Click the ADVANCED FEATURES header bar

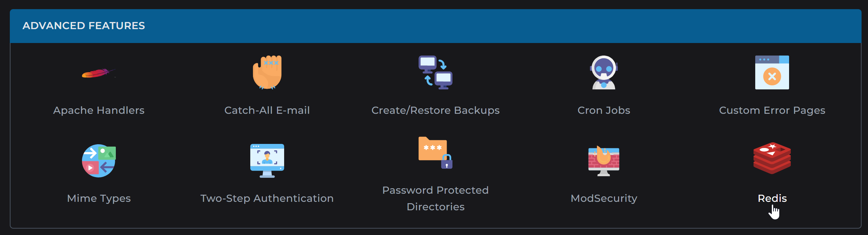coord(434,25)
